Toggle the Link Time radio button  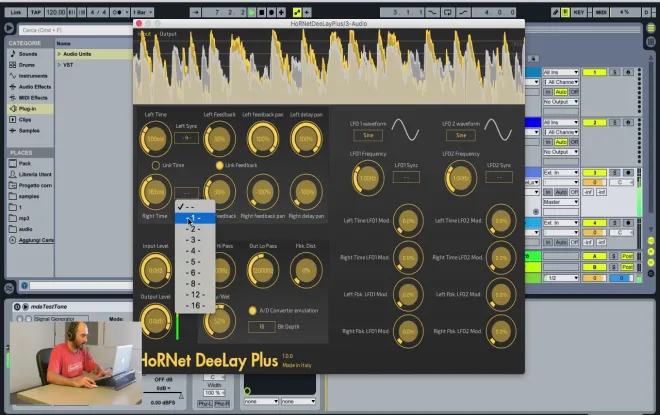(x=156, y=165)
